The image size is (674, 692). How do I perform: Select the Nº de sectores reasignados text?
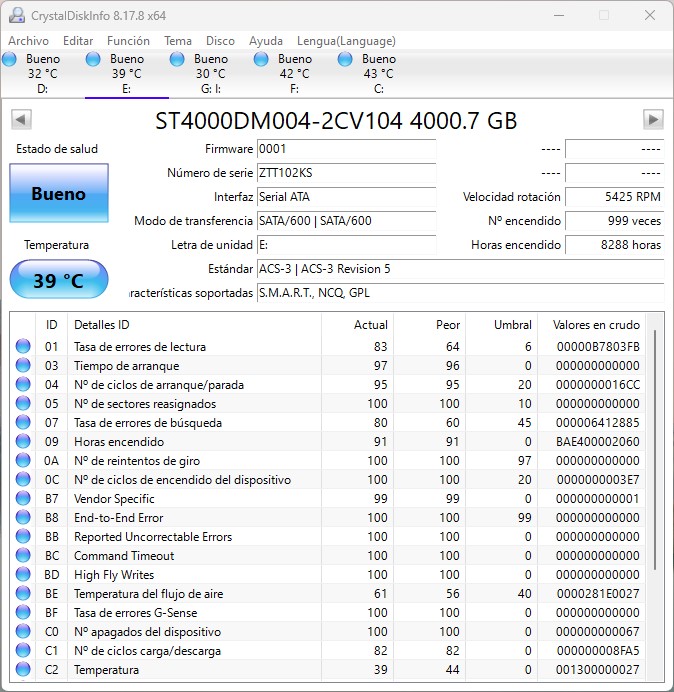[145, 403]
